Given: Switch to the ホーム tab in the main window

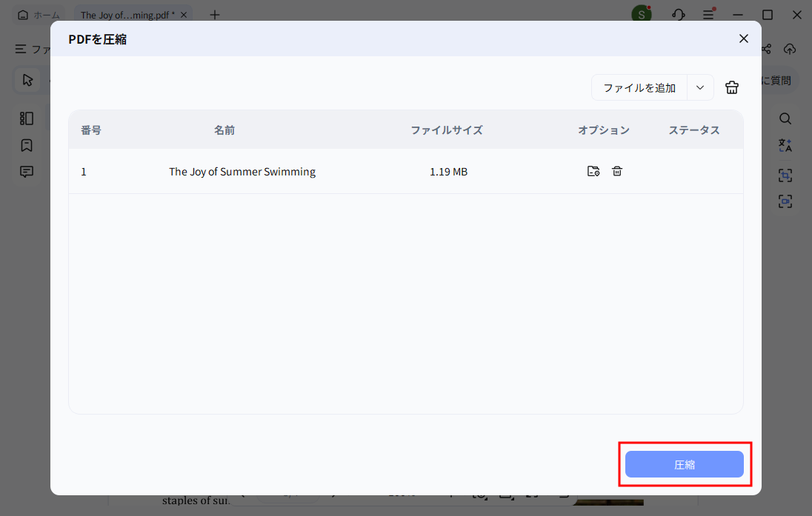Looking at the screenshot, I should click(x=39, y=15).
